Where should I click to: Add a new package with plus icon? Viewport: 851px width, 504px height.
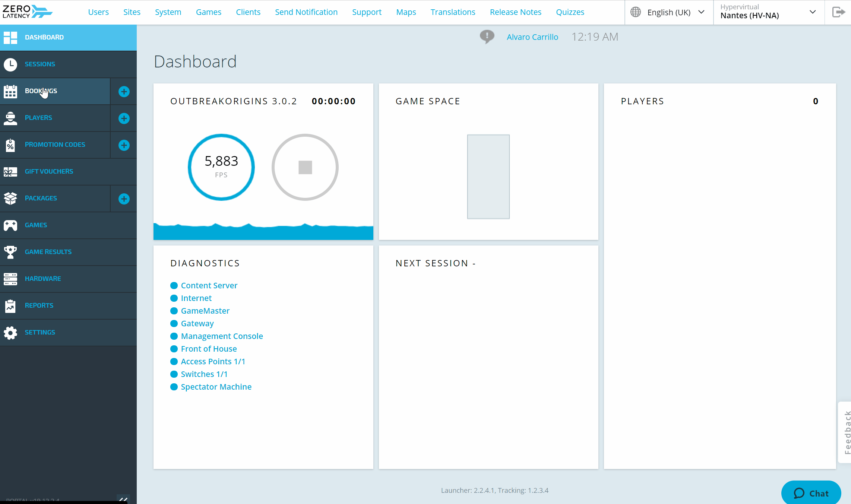[124, 199]
